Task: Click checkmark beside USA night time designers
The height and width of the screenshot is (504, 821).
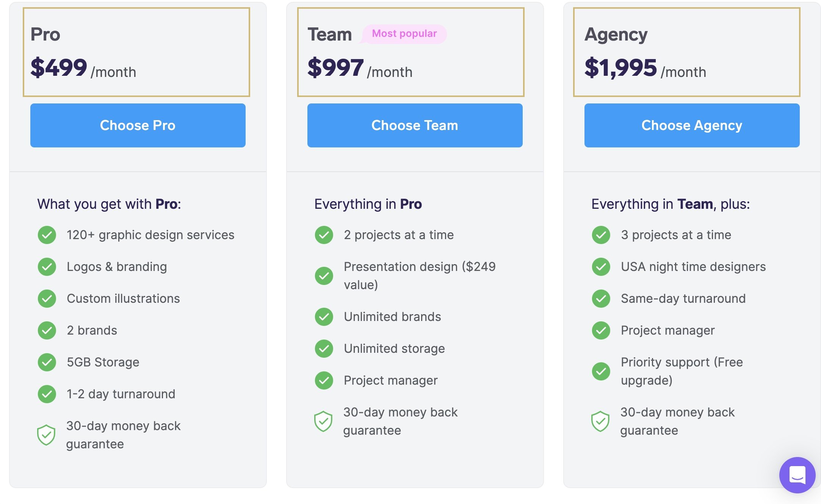Action: [x=601, y=267]
